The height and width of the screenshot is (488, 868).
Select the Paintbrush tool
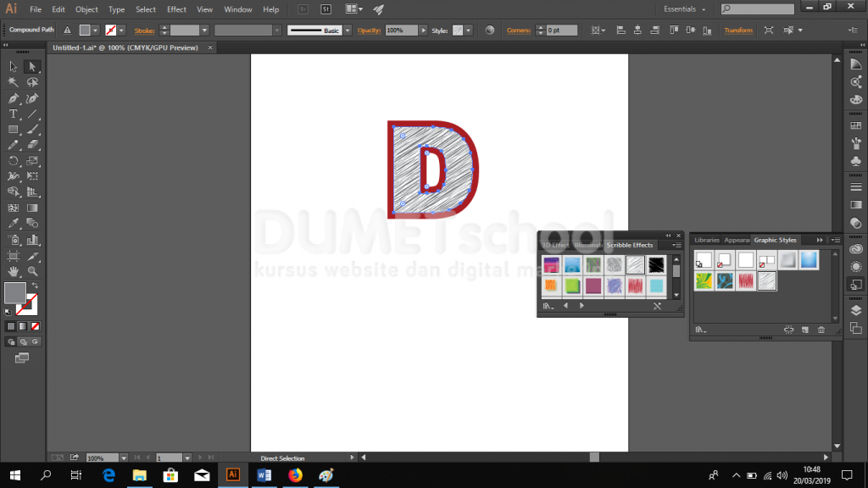pyautogui.click(x=32, y=130)
